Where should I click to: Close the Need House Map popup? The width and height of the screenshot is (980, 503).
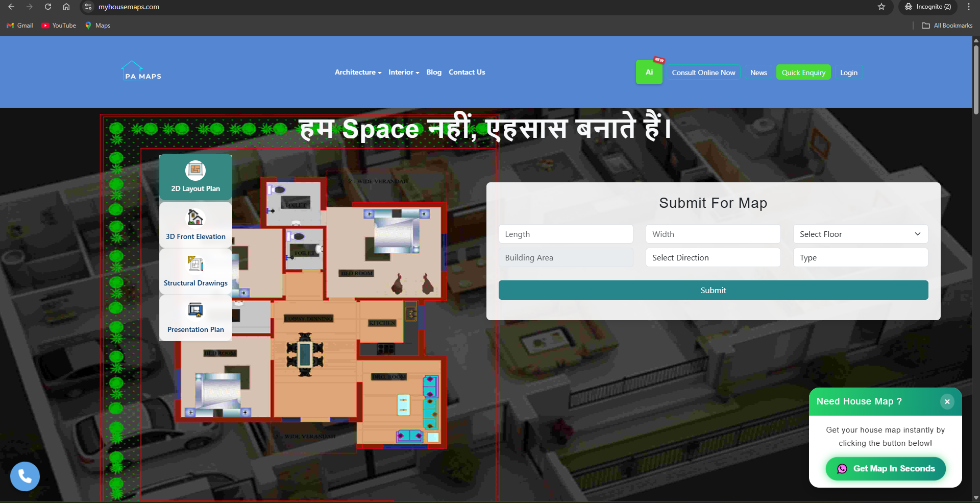pyautogui.click(x=947, y=401)
